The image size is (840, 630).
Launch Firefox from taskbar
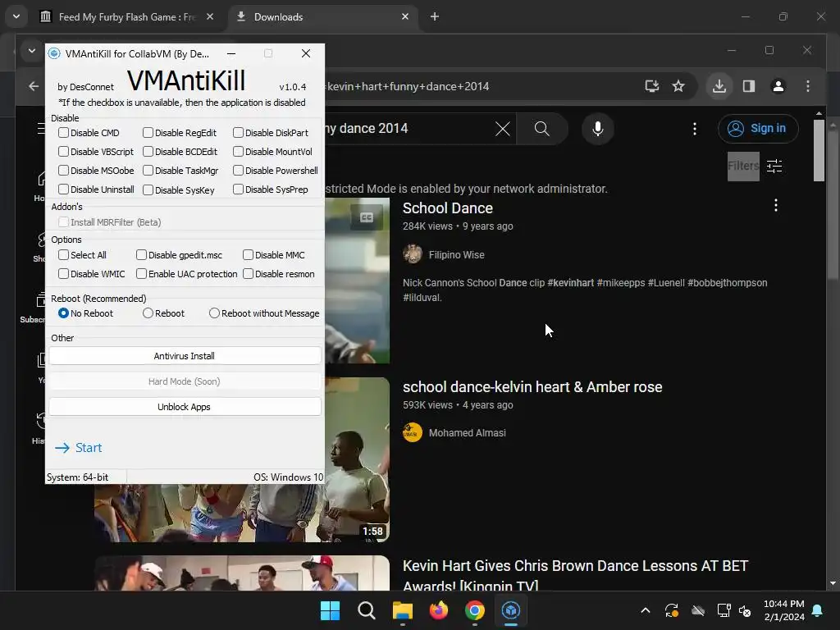(439, 610)
